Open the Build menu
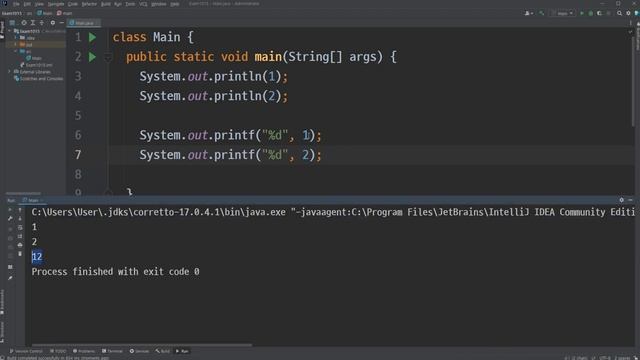 coord(105,4)
